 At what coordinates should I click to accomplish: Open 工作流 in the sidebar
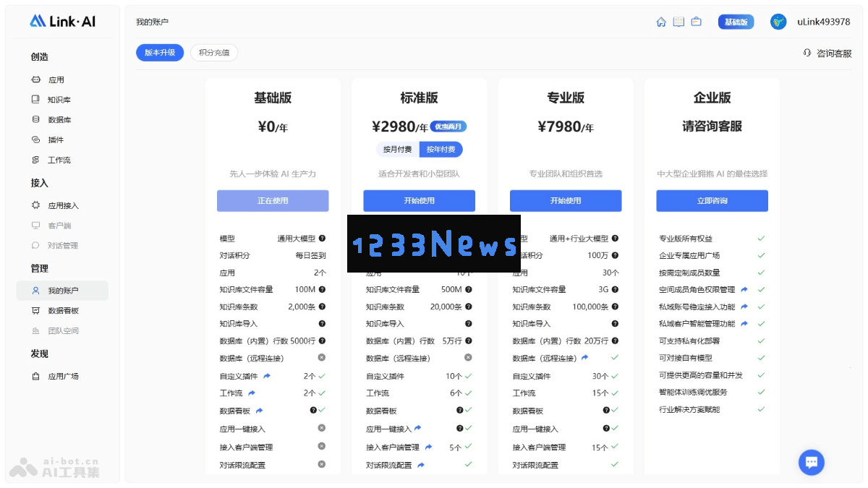tap(61, 160)
